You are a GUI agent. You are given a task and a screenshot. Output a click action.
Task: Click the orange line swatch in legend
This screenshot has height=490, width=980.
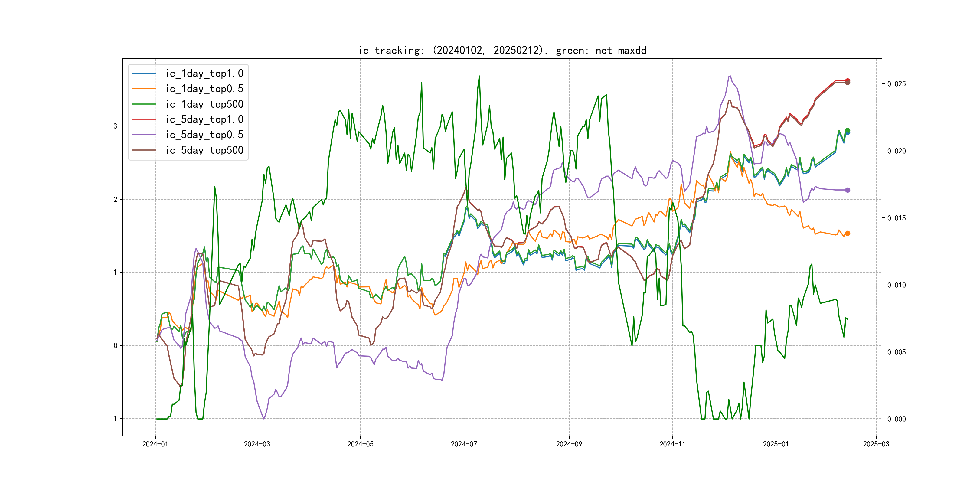click(144, 89)
